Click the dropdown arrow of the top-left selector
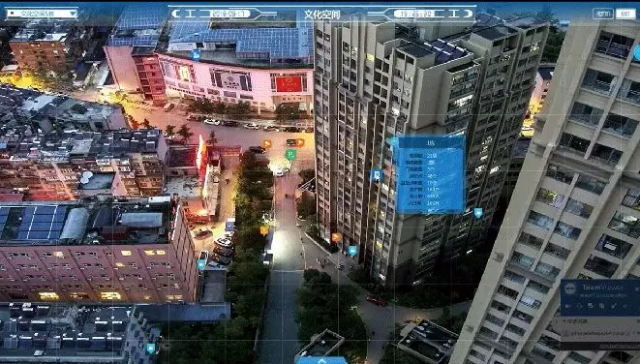Image resolution: width=640 pixels, height=364 pixels. pyautogui.click(x=73, y=14)
